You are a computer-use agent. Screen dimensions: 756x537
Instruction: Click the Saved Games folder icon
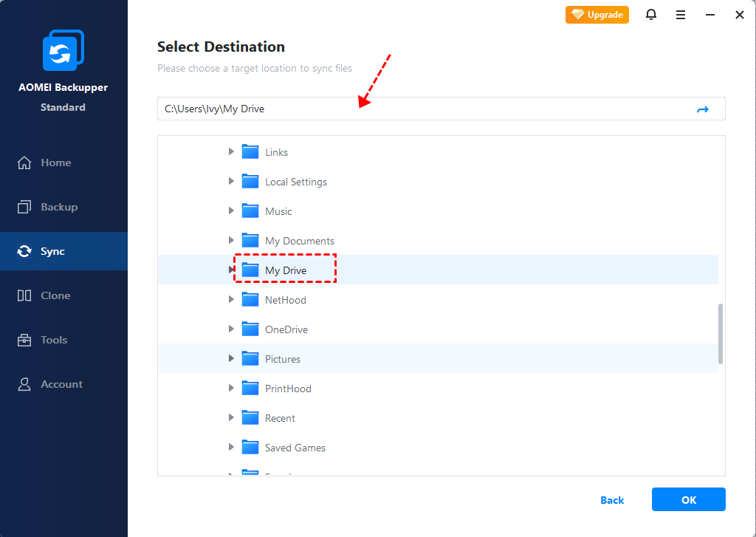point(250,448)
